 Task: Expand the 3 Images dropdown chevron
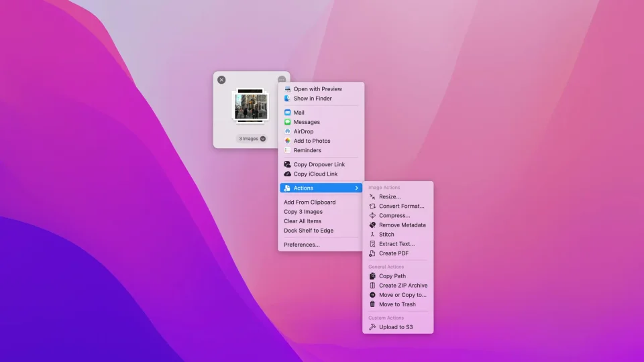coord(263,139)
